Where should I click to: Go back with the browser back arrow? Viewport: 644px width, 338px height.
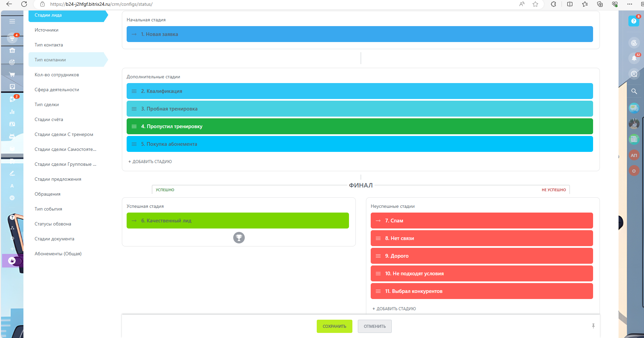[9, 4]
